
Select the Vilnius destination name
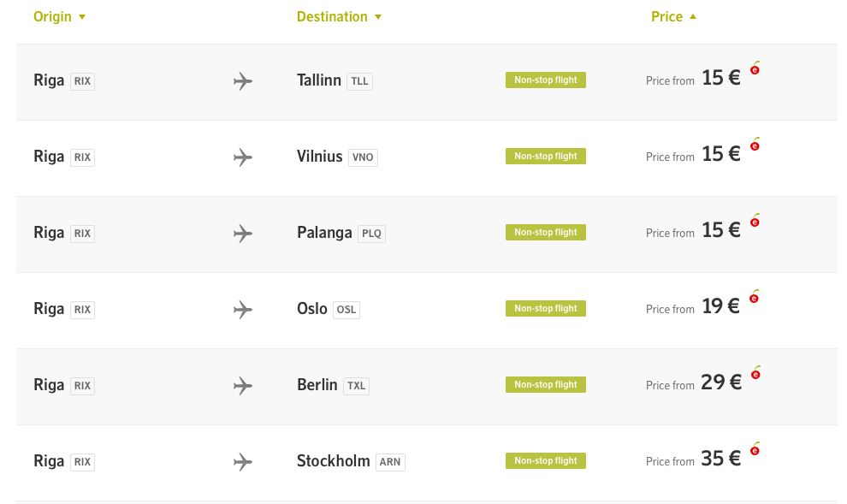click(319, 157)
